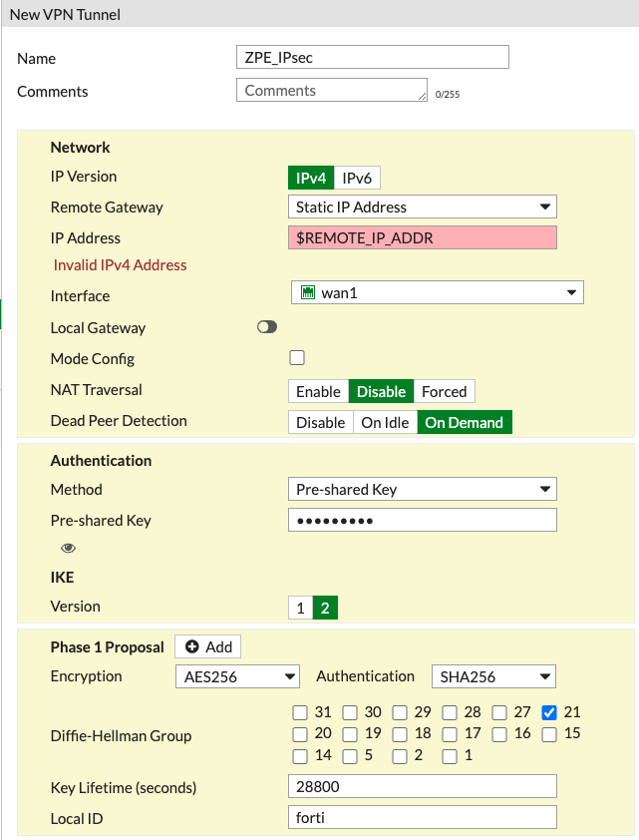Uncheck Diffie-Hellman Group 21
This screenshot has height=840, width=639.
click(550, 712)
